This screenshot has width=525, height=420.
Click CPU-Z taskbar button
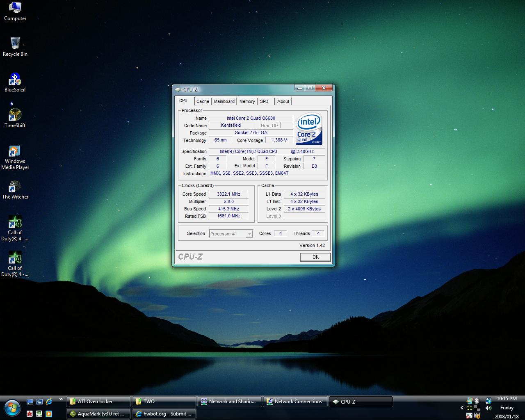361,402
